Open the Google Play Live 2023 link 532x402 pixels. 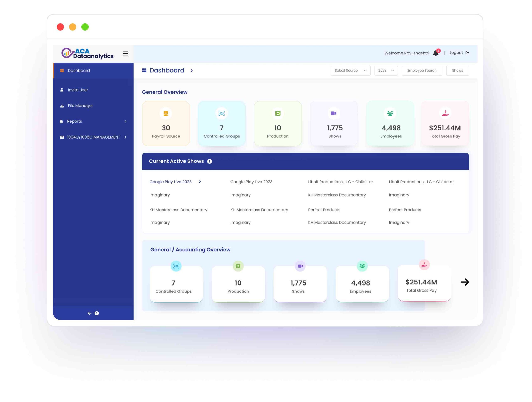(171, 182)
